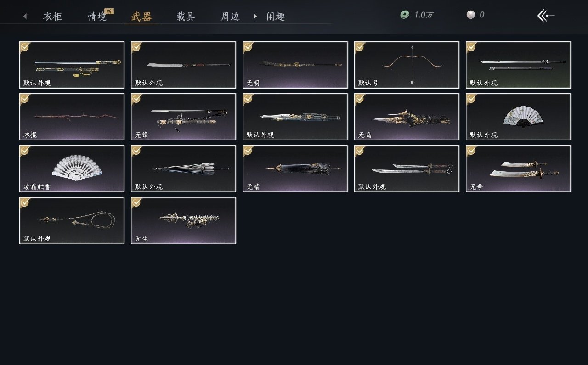The height and width of the screenshot is (365, 588).
Task: Select the 凌霜触雪 white fan skin
Action: (72, 168)
